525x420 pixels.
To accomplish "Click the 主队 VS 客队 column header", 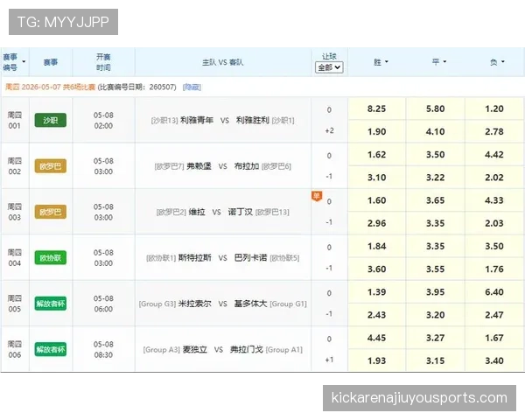I will (x=222, y=62).
